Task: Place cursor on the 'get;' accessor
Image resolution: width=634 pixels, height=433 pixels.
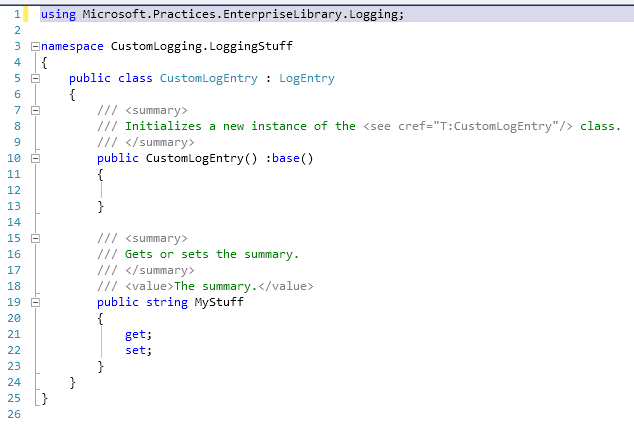Action: click(x=138, y=334)
